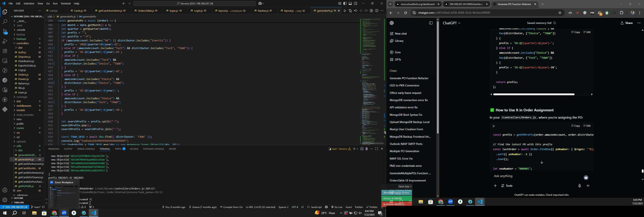The height and width of the screenshot is (217, 644).
Task: Open the Extensions view in activity bar
Action: (x=5, y=51)
